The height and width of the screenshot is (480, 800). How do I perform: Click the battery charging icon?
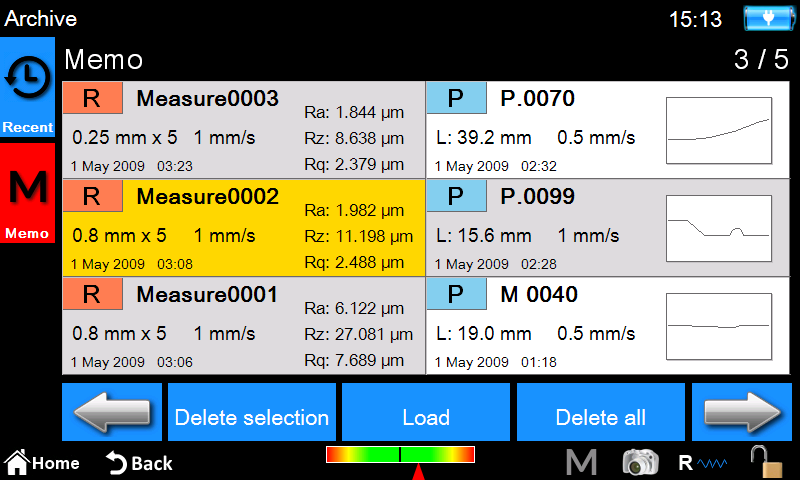(768, 19)
